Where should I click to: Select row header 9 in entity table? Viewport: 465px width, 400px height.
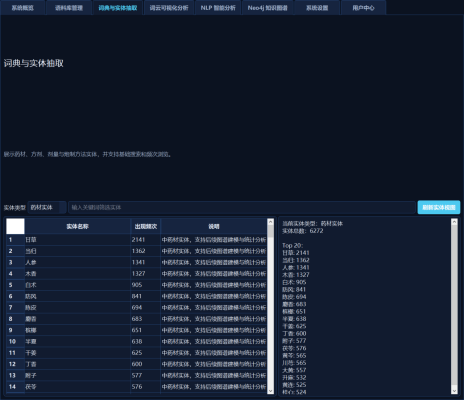click(15, 330)
